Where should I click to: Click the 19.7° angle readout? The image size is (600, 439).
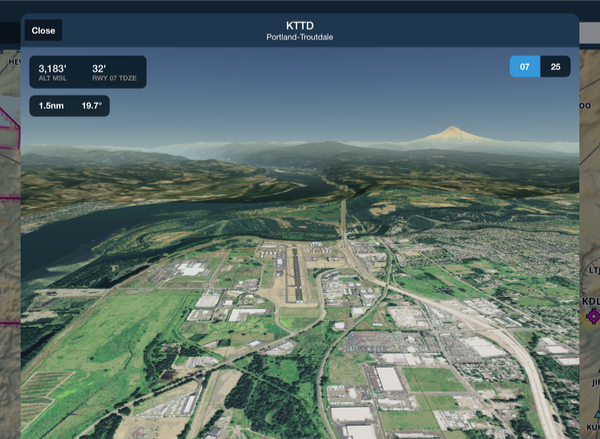click(x=91, y=105)
